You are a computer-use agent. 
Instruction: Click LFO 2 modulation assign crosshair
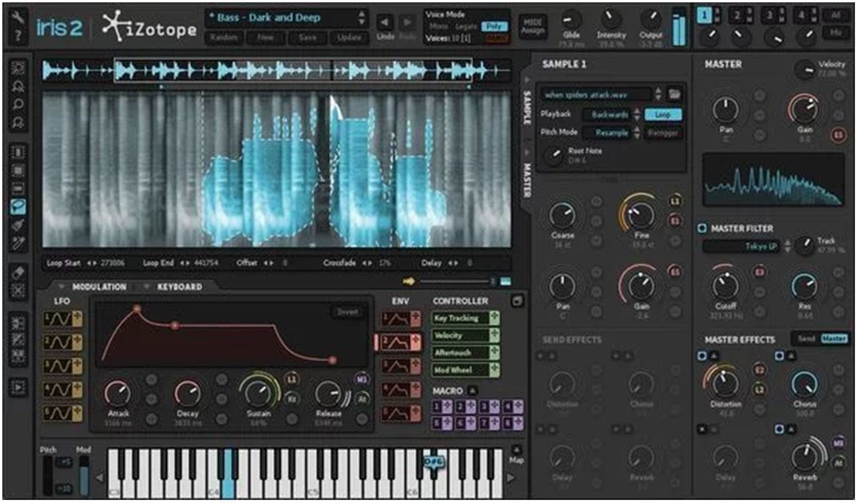77,342
